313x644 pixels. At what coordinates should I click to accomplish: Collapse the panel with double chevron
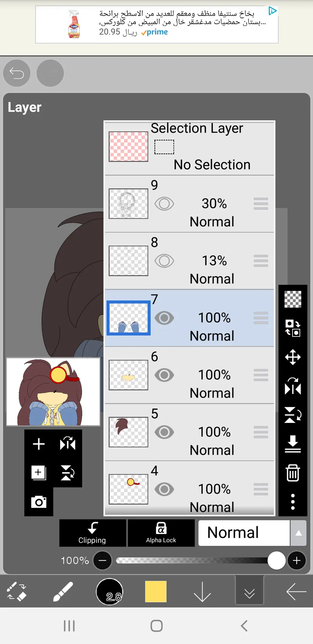[249, 592]
